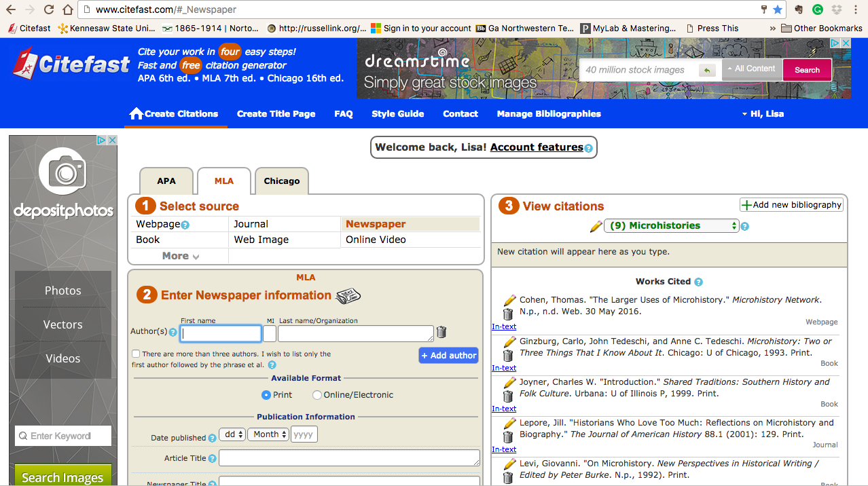Open the Style Guide page
Image resolution: width=868 pixels, height=486 pixels.
[x=398, y=114]
